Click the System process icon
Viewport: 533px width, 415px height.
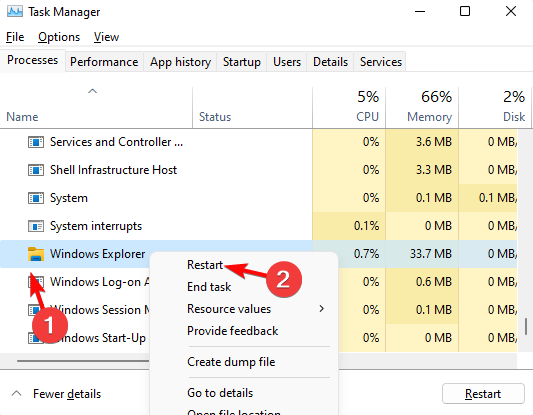(36, 198)
